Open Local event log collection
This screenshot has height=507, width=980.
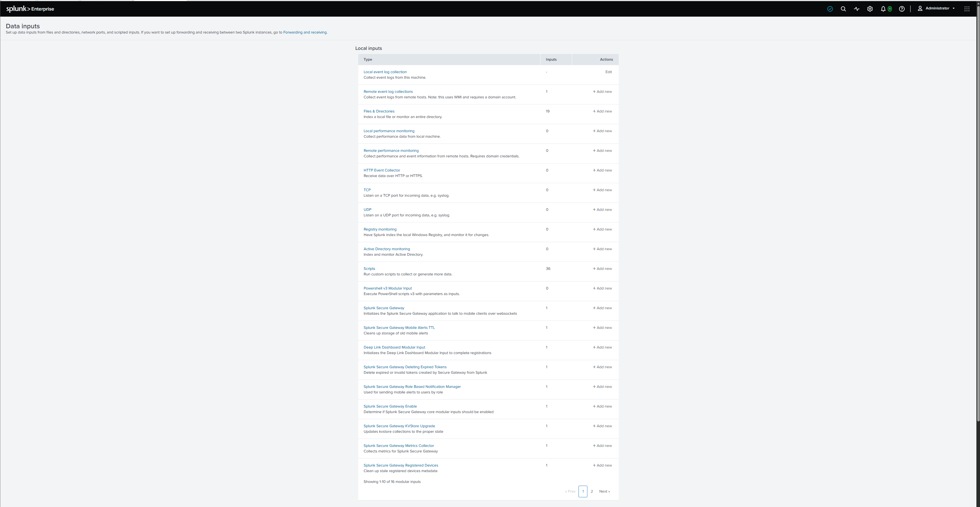tap(385, 72)
